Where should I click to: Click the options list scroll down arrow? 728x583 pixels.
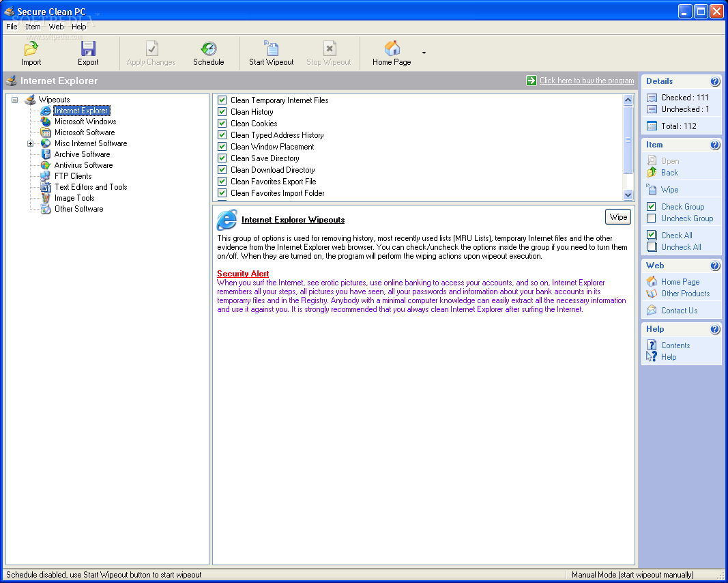628,195
